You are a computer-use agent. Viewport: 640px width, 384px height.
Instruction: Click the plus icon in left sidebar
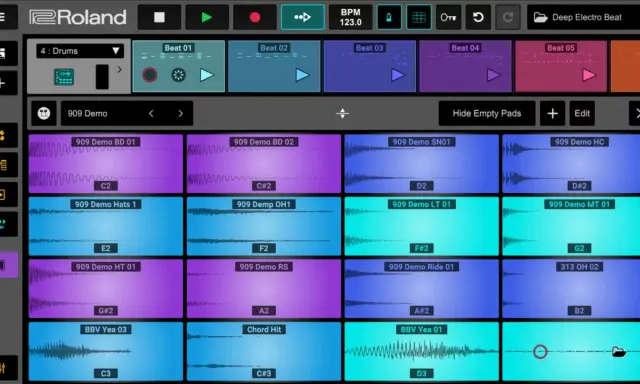[8, 83]
